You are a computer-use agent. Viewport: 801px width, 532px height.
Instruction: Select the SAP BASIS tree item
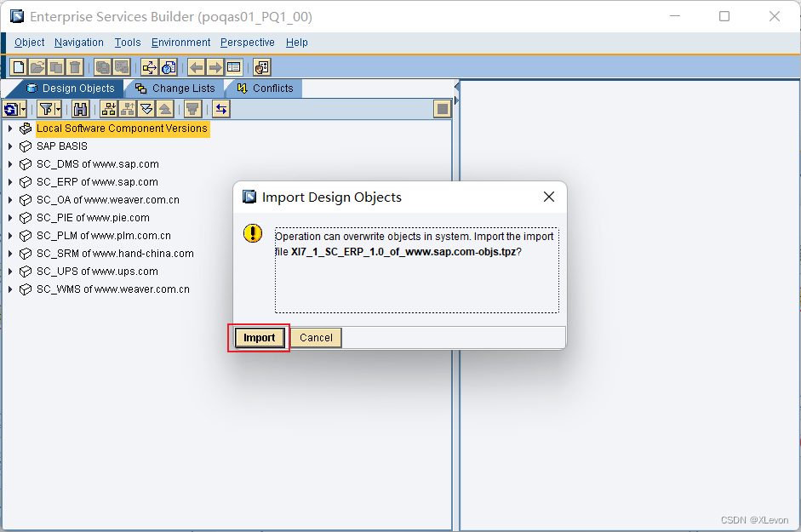point(62,146)
